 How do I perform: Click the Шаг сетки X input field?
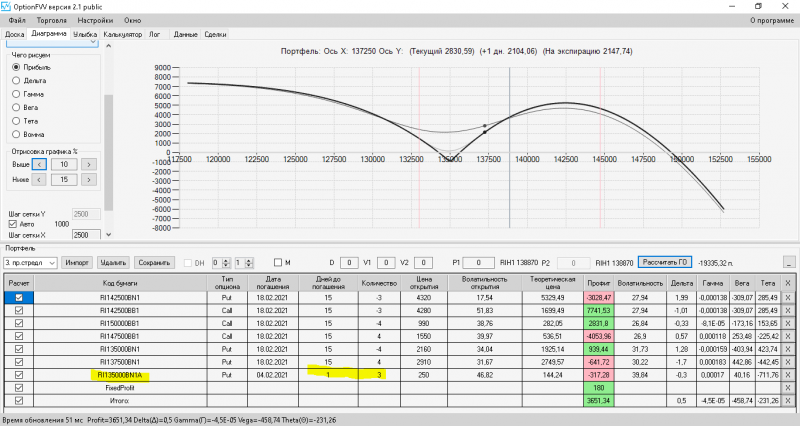pos(86,235)
